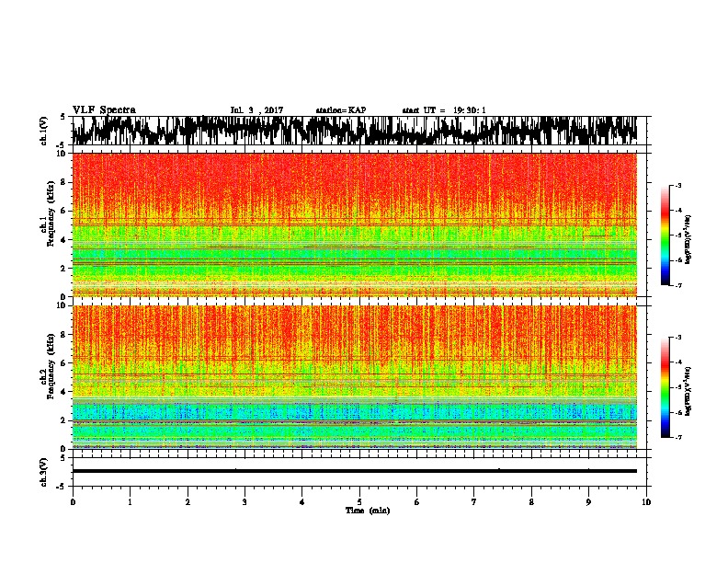This screenshot has height=563, width=728.
Task: Click the "start UT = 19:30:1" label
Action: [x=444, y=110]
